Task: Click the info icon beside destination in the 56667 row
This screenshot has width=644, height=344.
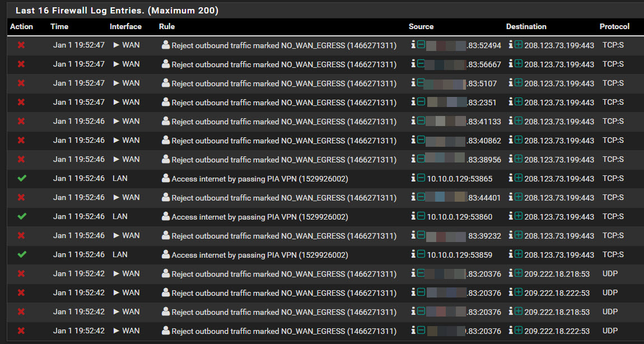Action: (x=510, y=64)
